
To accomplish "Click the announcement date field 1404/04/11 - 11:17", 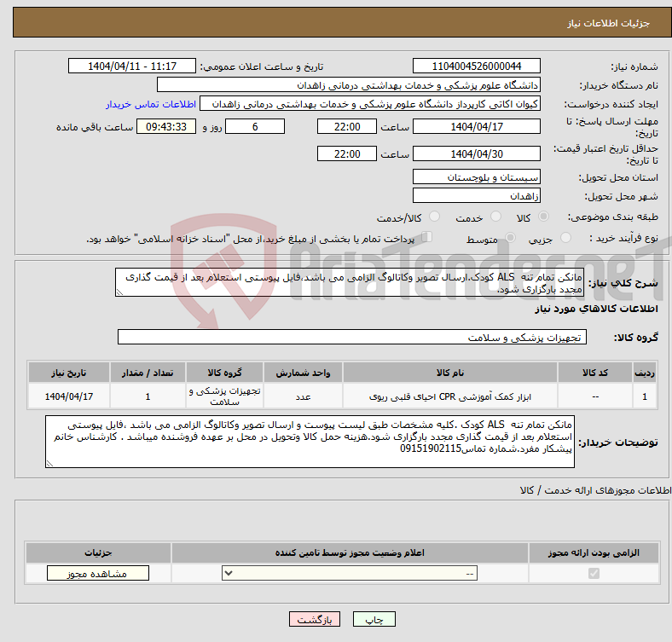I will pyautogui.click(x=132, y=66).
